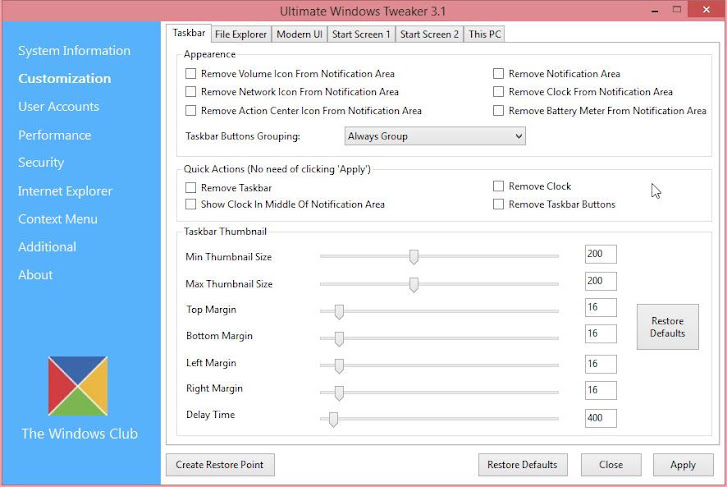The width and height of the screenshot is (727, 487).
Task: Open the Taskbar Buttons Grouping dropdown
Action: coord(435,136)
